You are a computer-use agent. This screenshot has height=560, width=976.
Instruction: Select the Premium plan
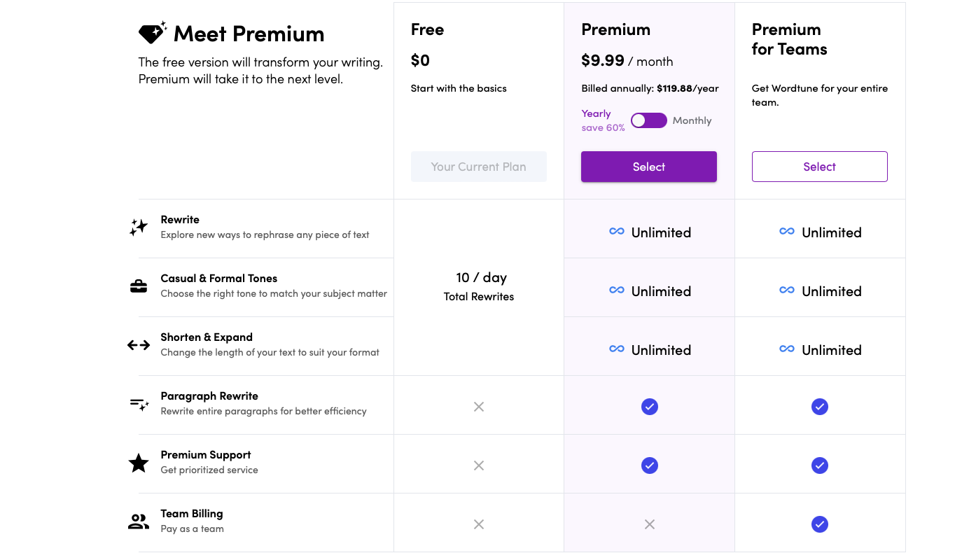point(649,167)
